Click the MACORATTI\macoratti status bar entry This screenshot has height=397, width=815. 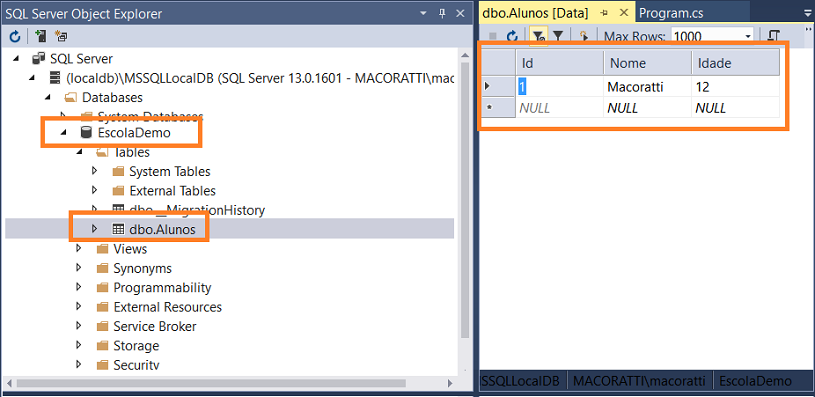(639, 380)
